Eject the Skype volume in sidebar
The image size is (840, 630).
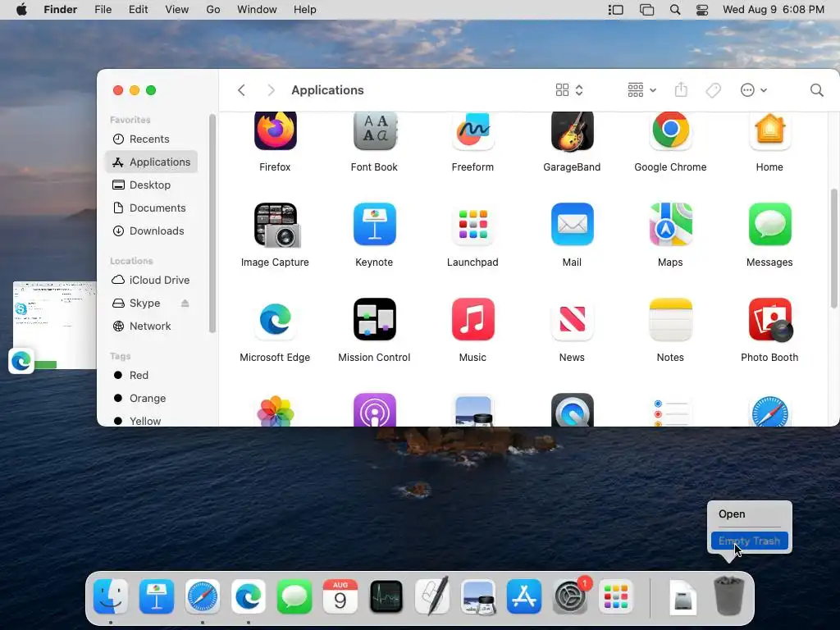click(185, 304)
